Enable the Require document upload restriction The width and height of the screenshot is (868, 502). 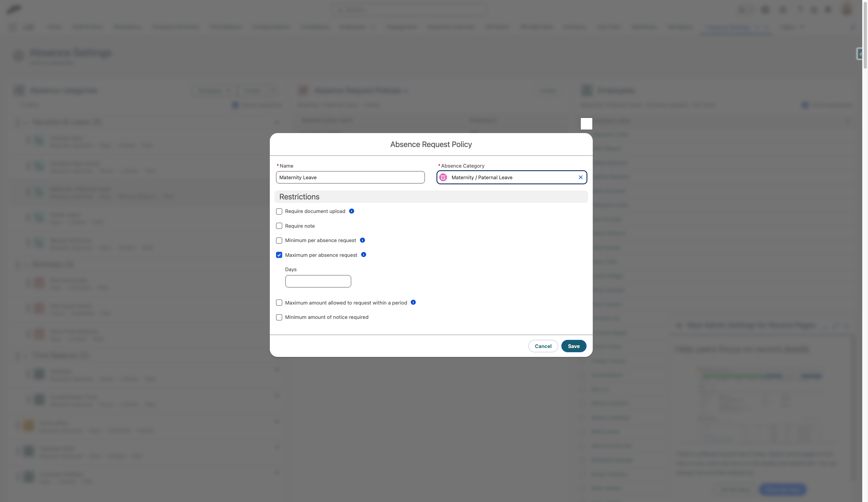[x=279, y=211]
